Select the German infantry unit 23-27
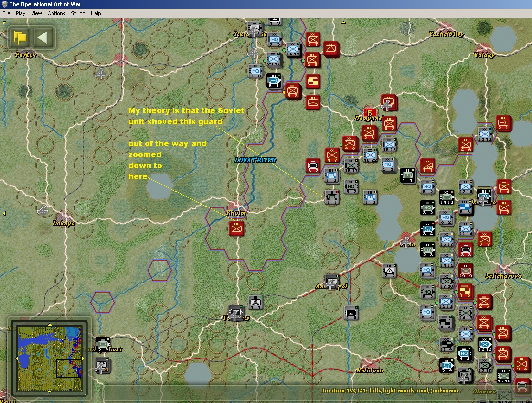The width and height of the screenshot is (532, 403). click(274, 59)
